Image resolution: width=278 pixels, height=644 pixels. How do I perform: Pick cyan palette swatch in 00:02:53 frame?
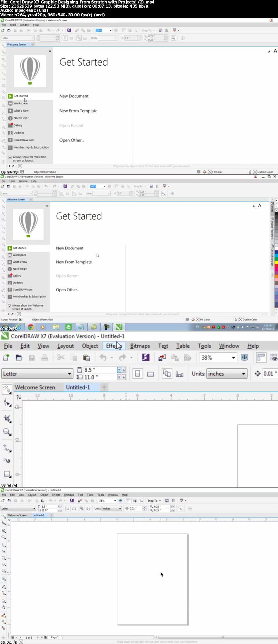(276, 255)
